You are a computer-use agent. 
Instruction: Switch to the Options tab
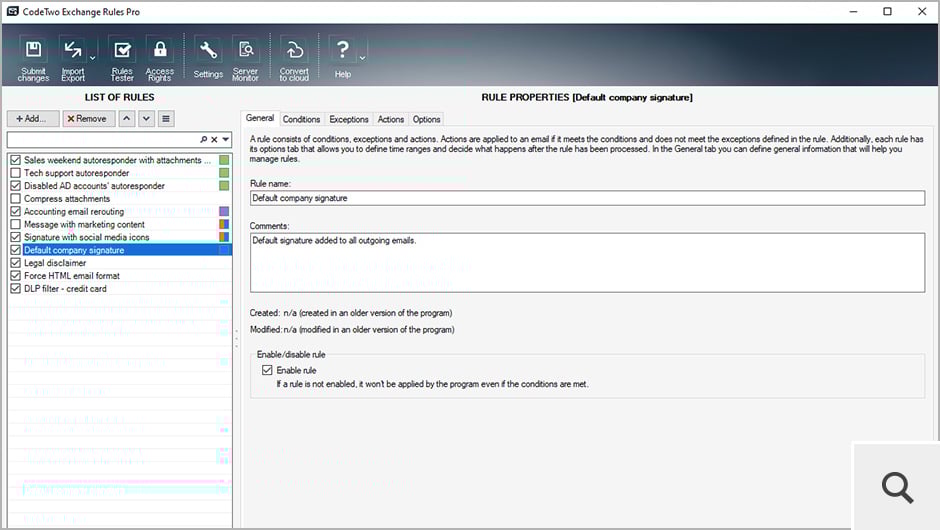pos(426,119)
